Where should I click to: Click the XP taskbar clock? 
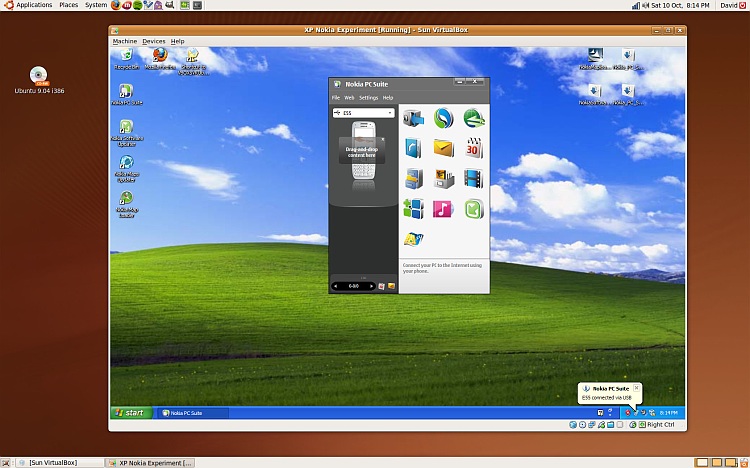click(669, 412)
